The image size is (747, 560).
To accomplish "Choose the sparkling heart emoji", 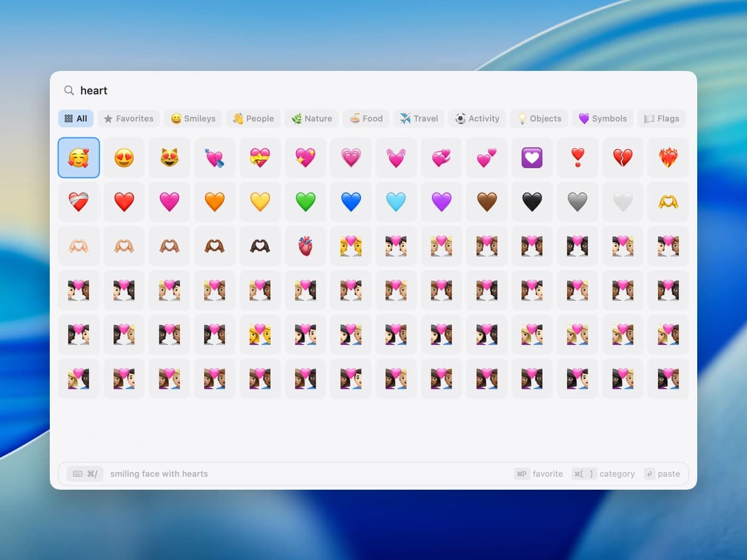I will tap(306, 158).
